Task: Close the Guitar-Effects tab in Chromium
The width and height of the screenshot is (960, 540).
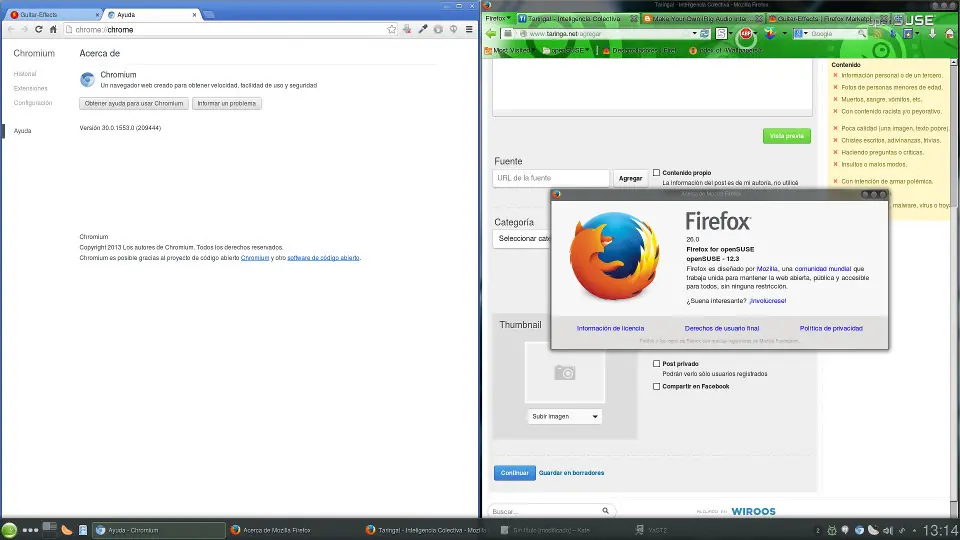Action: click(x=97, y=15)
